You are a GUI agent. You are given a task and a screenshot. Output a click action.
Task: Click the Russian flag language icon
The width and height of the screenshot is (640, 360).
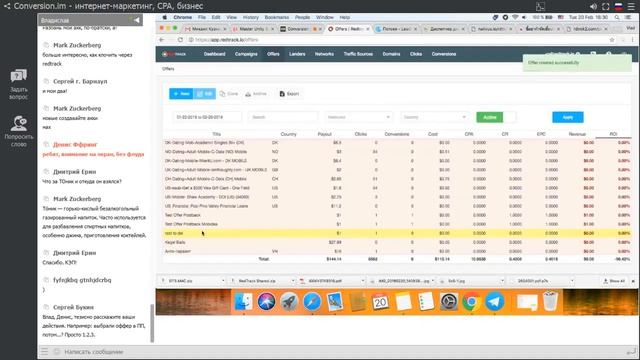tap(618, 7)
